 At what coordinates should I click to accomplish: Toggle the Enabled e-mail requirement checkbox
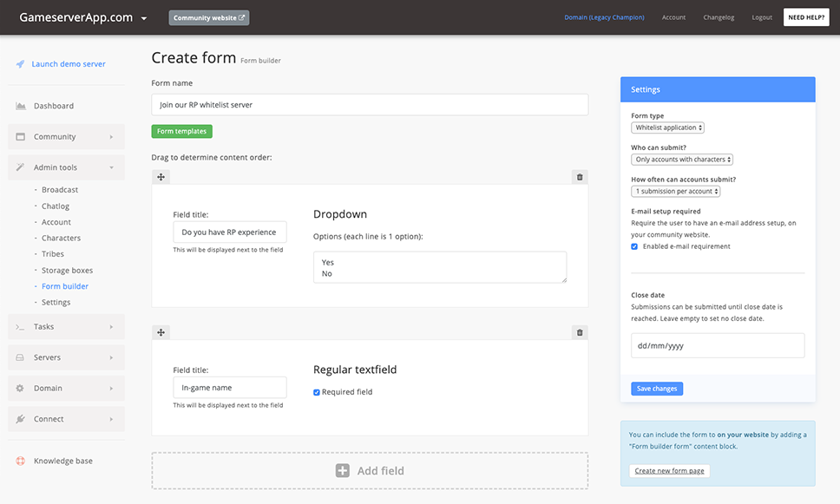point(634,246)
